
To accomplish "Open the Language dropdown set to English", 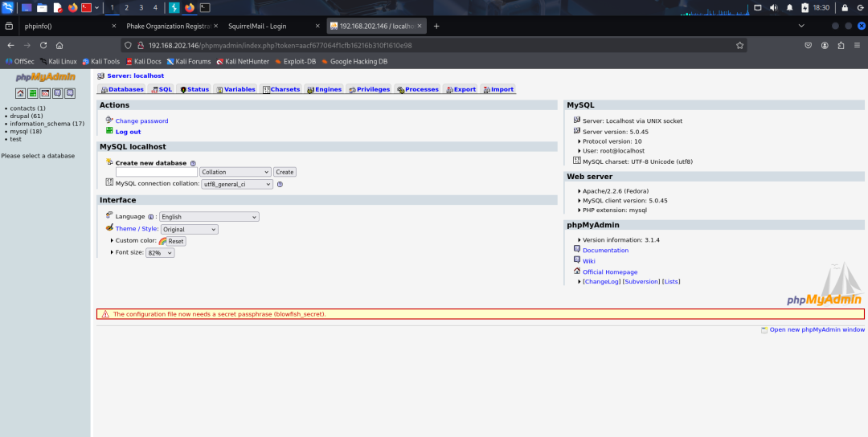I will (209, 217).
